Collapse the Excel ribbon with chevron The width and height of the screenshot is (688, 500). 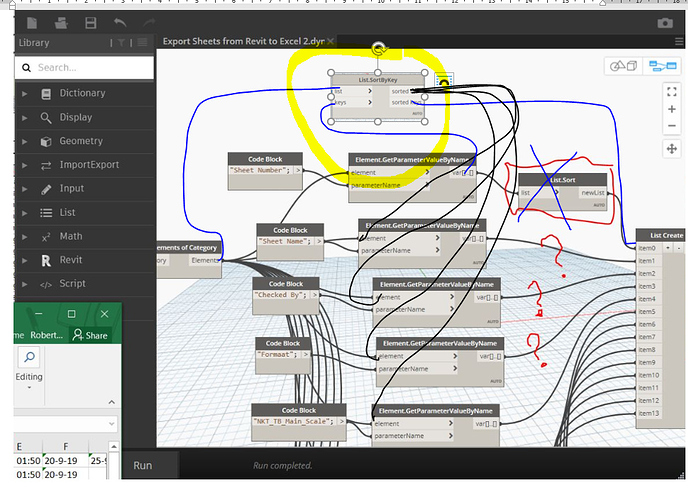[111, 402]
